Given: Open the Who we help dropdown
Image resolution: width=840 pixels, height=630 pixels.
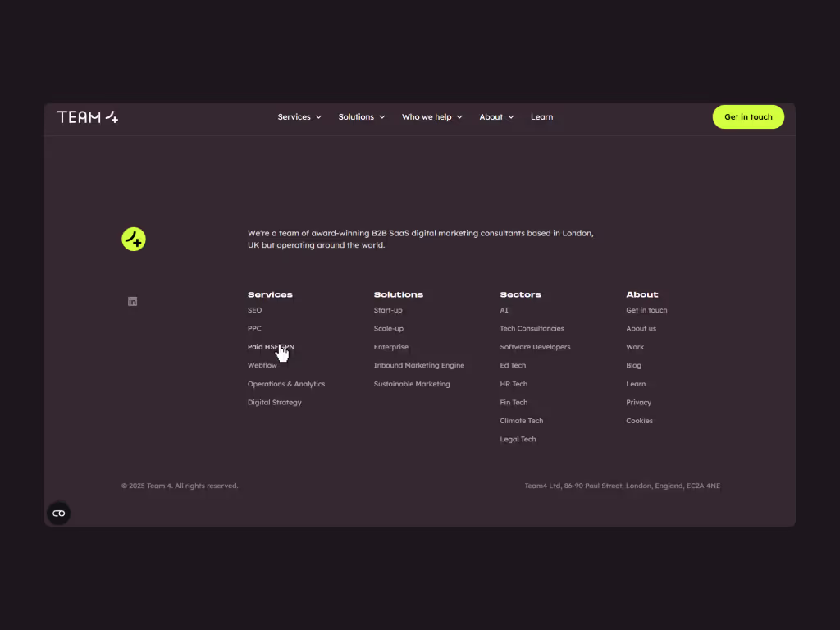Looking at the screenshot, I should coord(432,116).
